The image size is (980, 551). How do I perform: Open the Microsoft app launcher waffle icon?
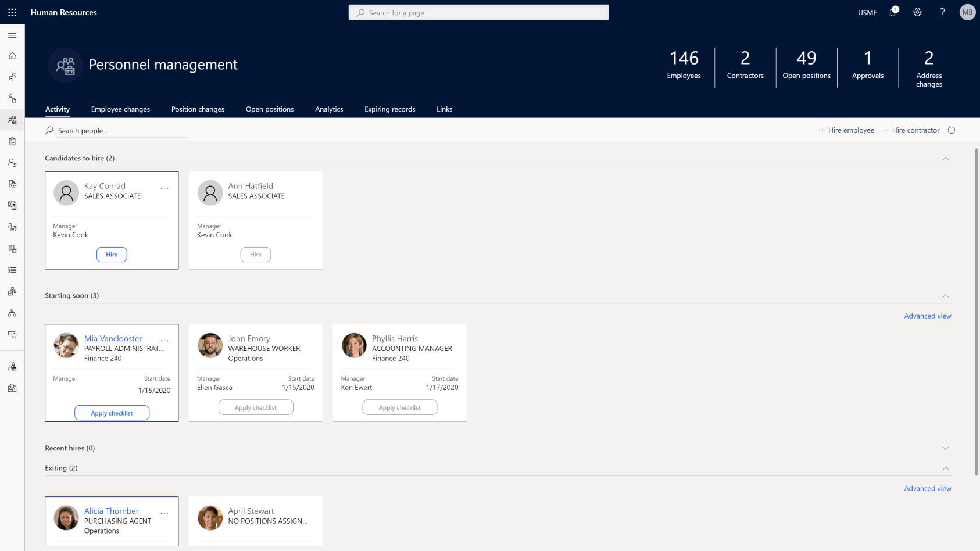[x=12, y=12]
